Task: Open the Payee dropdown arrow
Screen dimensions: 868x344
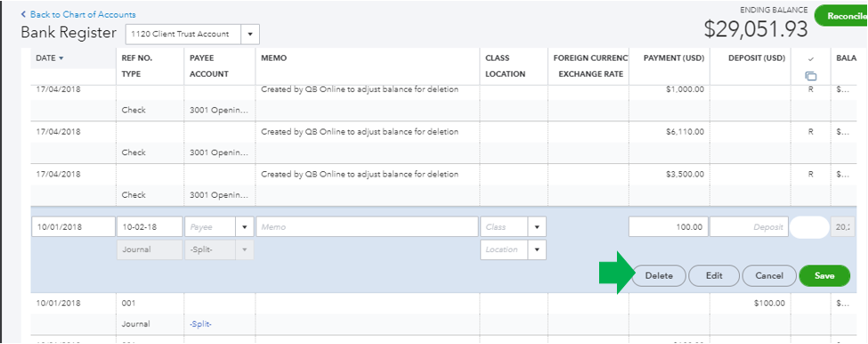Action: (245, 227)
